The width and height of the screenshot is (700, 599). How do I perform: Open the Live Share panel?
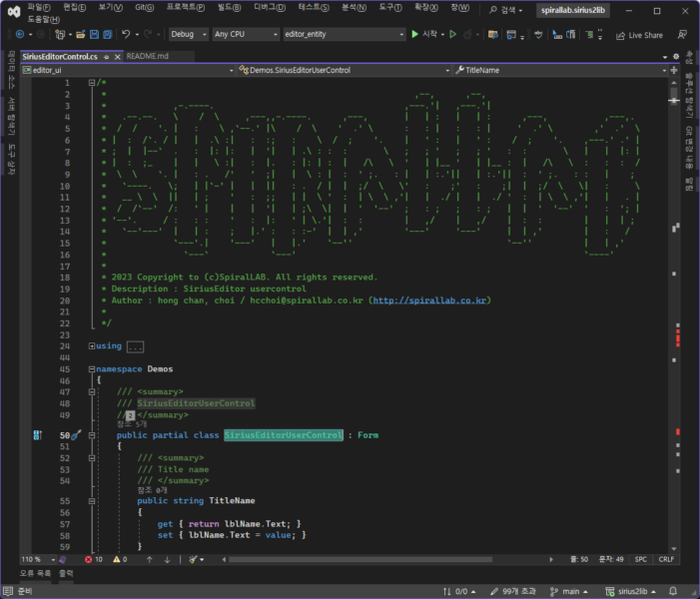pyautogui.click(x=639, y=35)
